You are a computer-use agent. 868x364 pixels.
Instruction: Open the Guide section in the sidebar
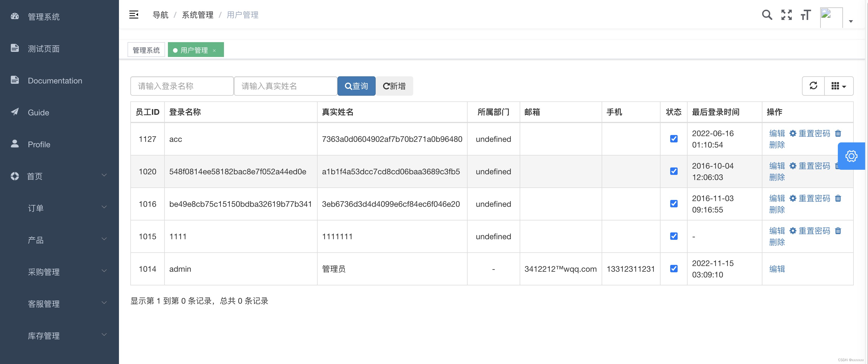(x=38, y=112)
